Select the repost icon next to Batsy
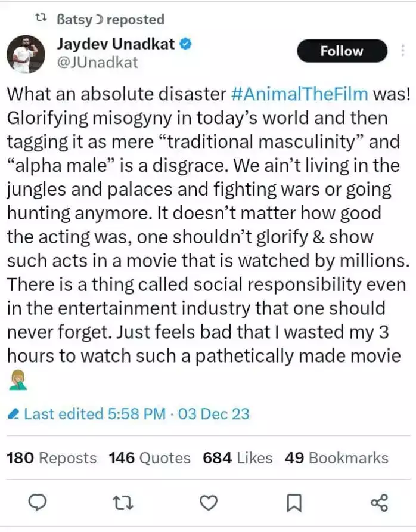This screenshot has height=532, width=416. tap(39, 18)
